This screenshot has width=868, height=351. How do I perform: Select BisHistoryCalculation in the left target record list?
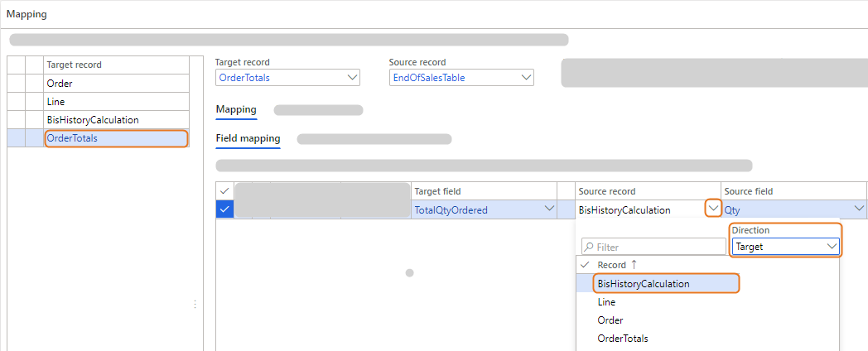tap(116, 120)
